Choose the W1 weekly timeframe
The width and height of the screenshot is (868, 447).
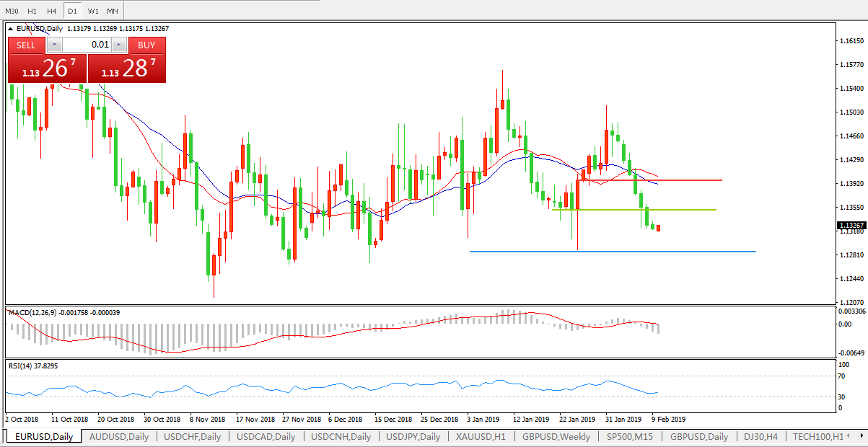click(93, 11)
